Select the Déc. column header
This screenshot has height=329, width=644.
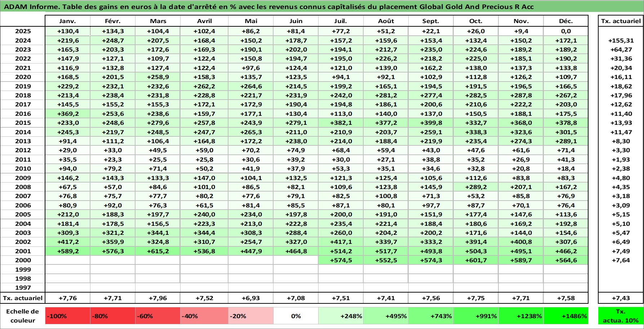[x=566, y=21]
